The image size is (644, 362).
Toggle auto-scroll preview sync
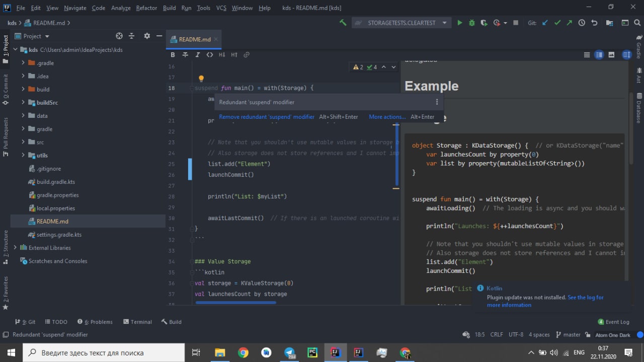pyautogui.click(x=626, y=54)
